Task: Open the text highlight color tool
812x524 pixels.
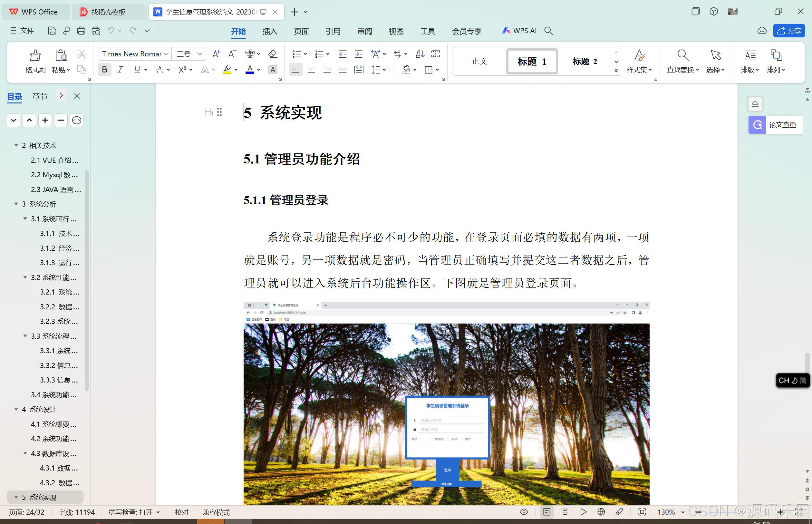Action: pyautogui.click(x=227, y=70)
